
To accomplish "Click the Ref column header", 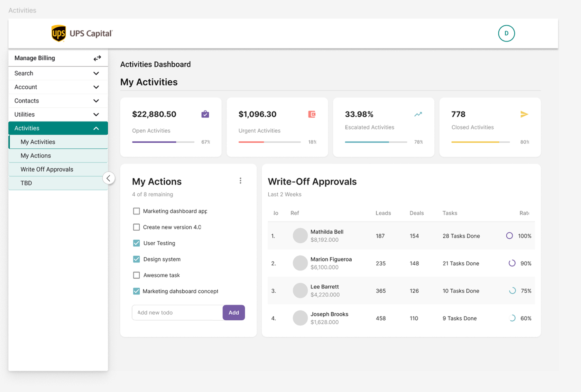I will tap(295, 213).
